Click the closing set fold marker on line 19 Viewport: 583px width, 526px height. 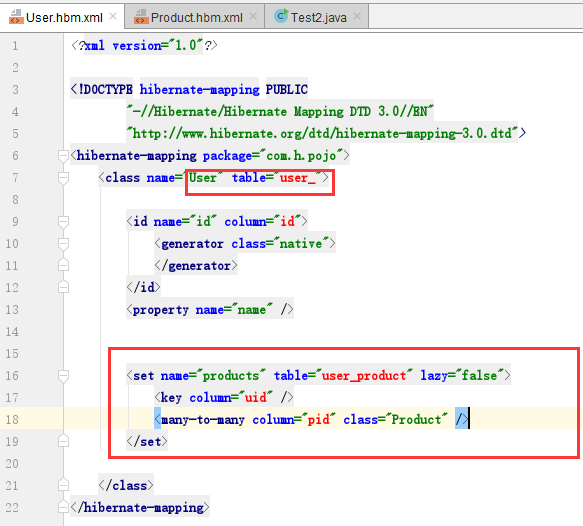click(x=64, y=441)
